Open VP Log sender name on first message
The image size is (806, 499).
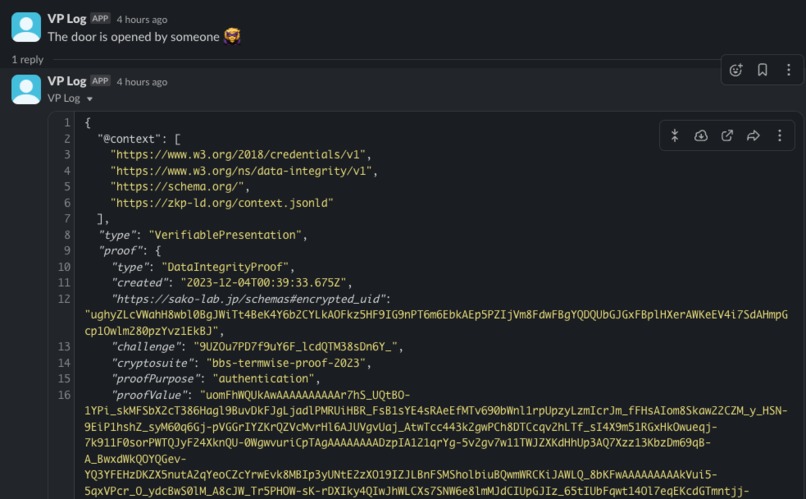(67, 19)
